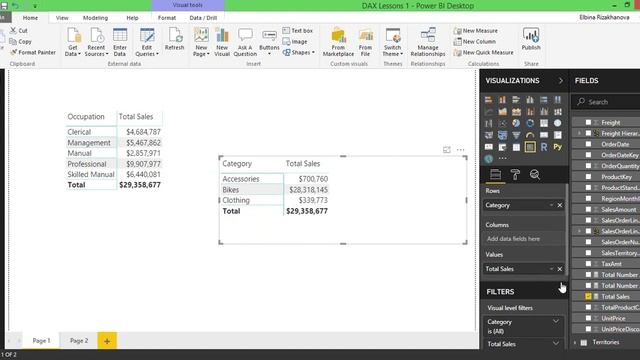Uncheck the Total Sales field checkbox
Image resolution: width=640 pixels, height=360 pixels.
click(588, 296)
